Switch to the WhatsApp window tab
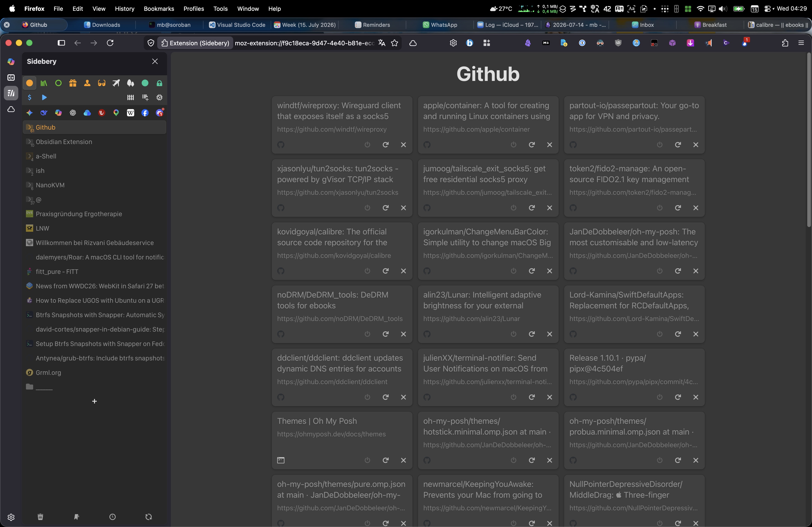812x527 pixels. click(440, 25)
